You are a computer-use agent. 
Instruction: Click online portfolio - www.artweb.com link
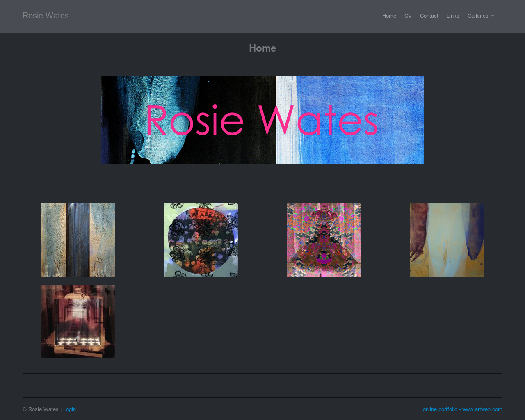click(462, 409)
